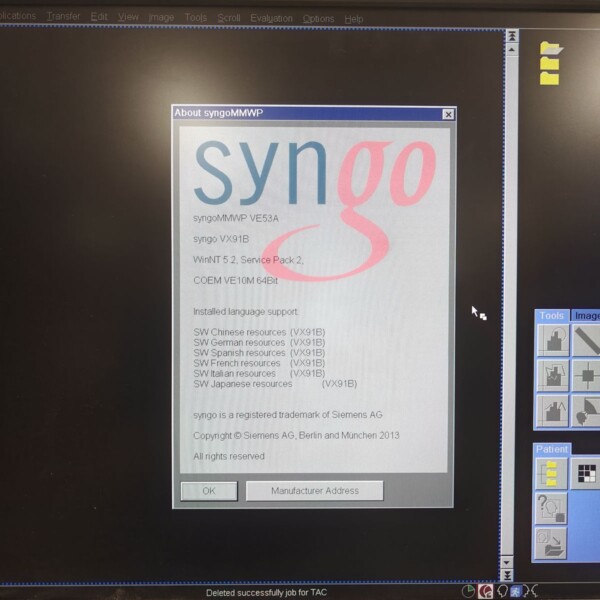Select the Patient tab
The width and height of the screenshot is (600, 600).
(x=551, y=450)
